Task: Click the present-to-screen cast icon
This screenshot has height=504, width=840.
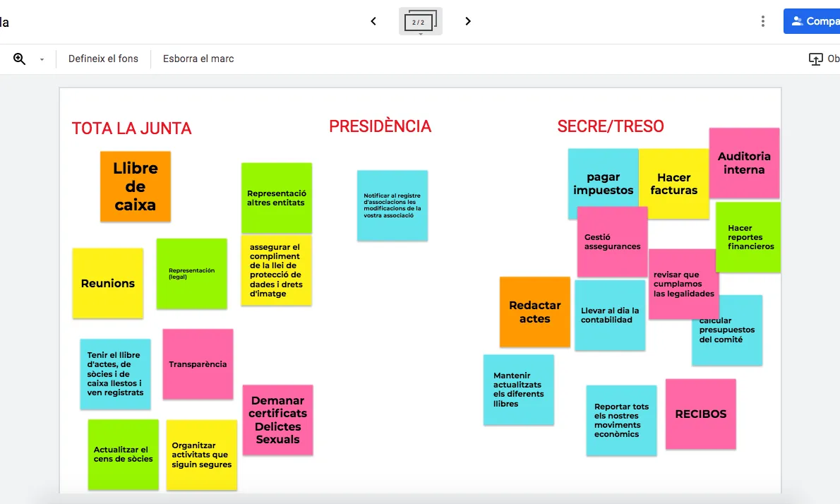Action: [815, 58]
